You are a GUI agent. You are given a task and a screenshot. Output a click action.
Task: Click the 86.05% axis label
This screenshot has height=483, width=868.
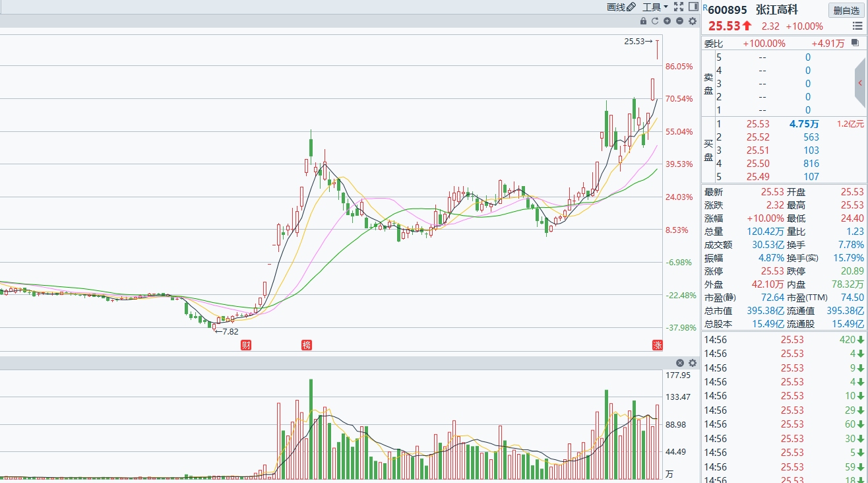[679, 67]
